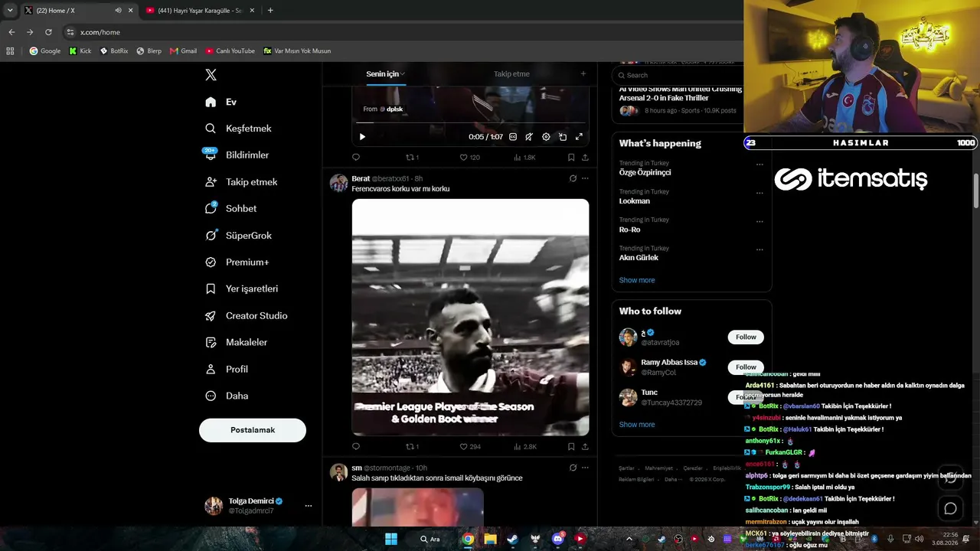The image size is (980, 551).
Task: Show more trending topics
Action: point(637,280)
